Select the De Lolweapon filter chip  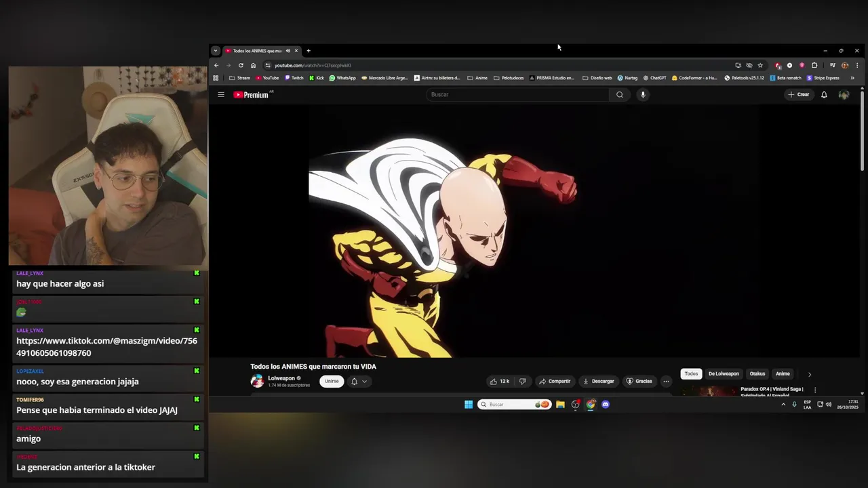tap(724, 374)
